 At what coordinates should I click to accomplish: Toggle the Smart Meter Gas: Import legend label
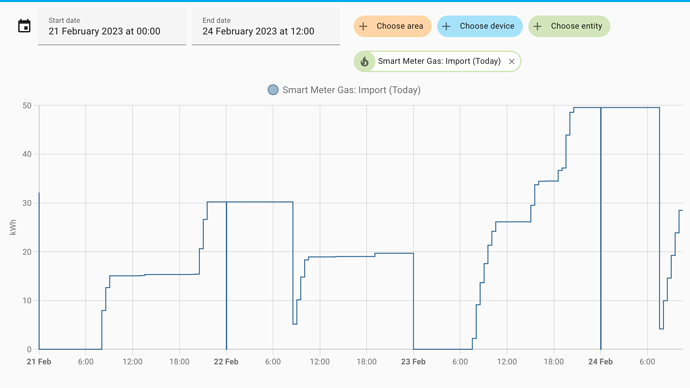tap(351, 90)
